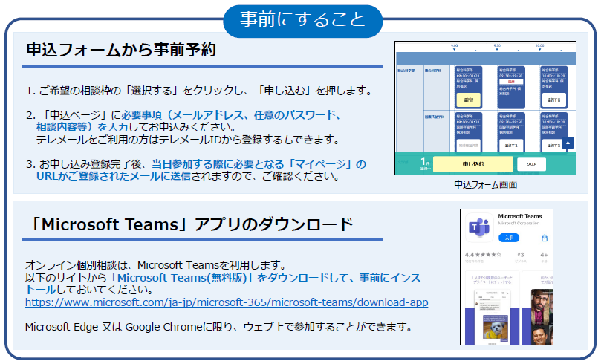601x364 pixels.
Task: Click the scroll-to-top arrow button
Action: point(568,143)
